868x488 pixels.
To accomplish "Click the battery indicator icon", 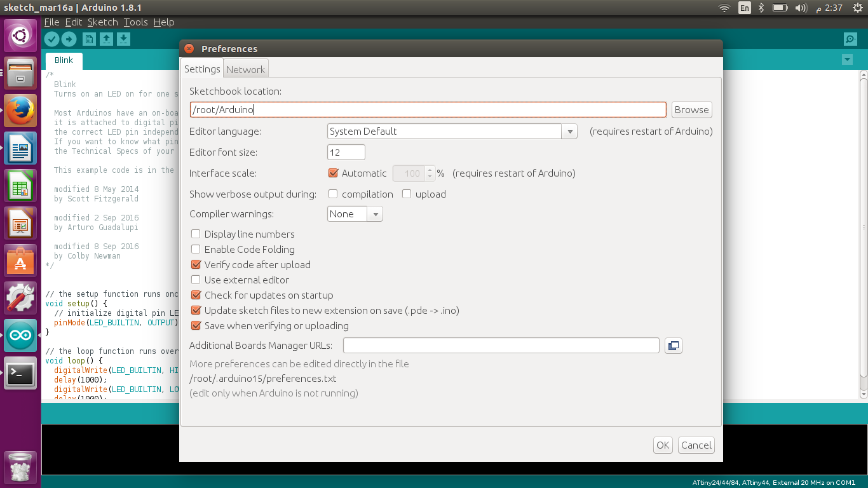I will click(780, 8).
